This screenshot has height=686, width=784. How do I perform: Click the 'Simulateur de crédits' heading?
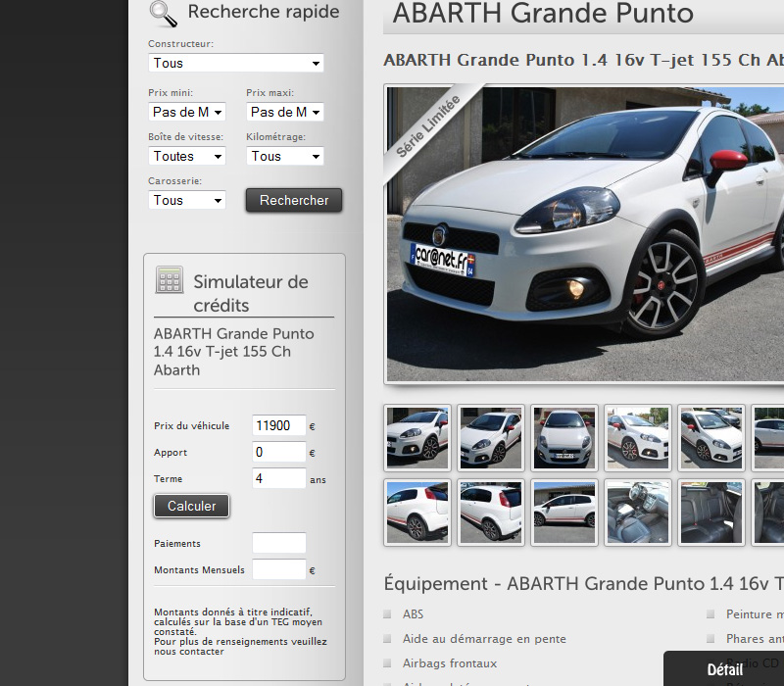coord(251,293)
